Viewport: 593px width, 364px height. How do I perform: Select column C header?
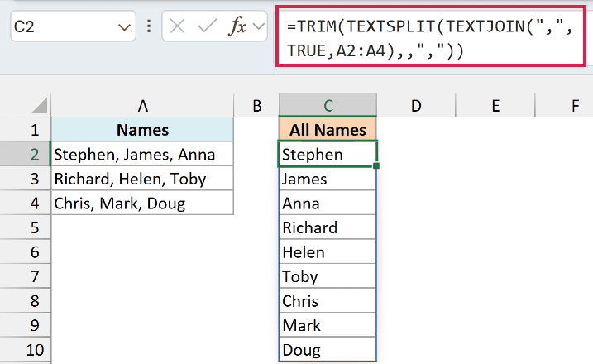[328, 105]
